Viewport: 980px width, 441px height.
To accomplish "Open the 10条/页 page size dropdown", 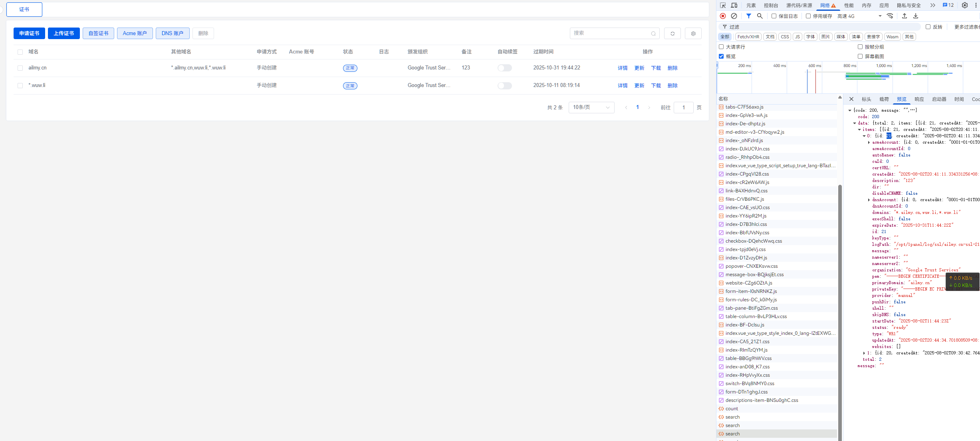I will click(x=591, y=107).
